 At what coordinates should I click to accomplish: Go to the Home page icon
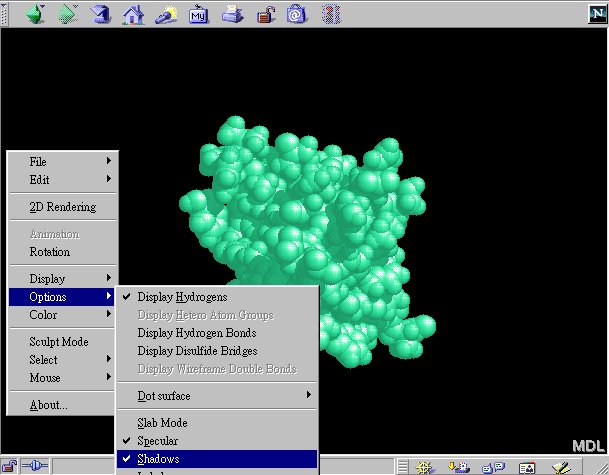[133, 15]
